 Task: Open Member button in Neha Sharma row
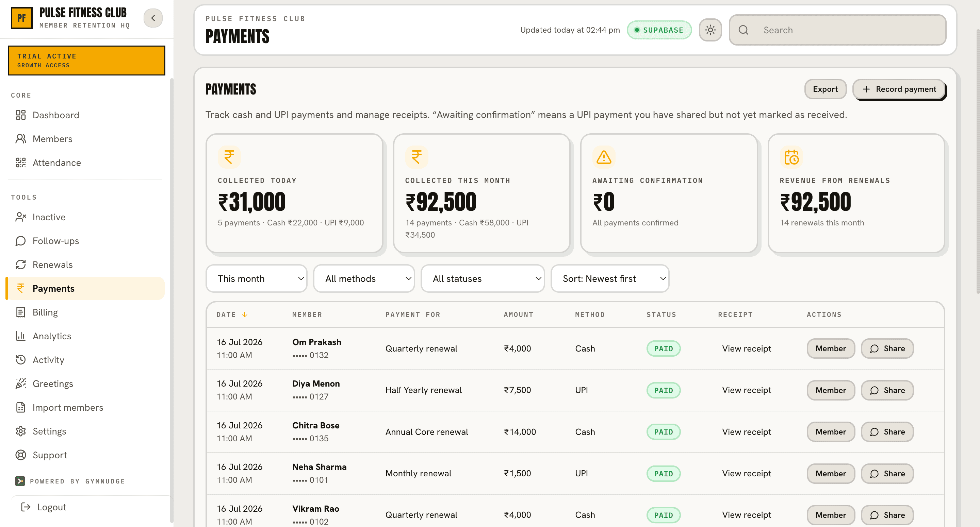click(831, 473)
